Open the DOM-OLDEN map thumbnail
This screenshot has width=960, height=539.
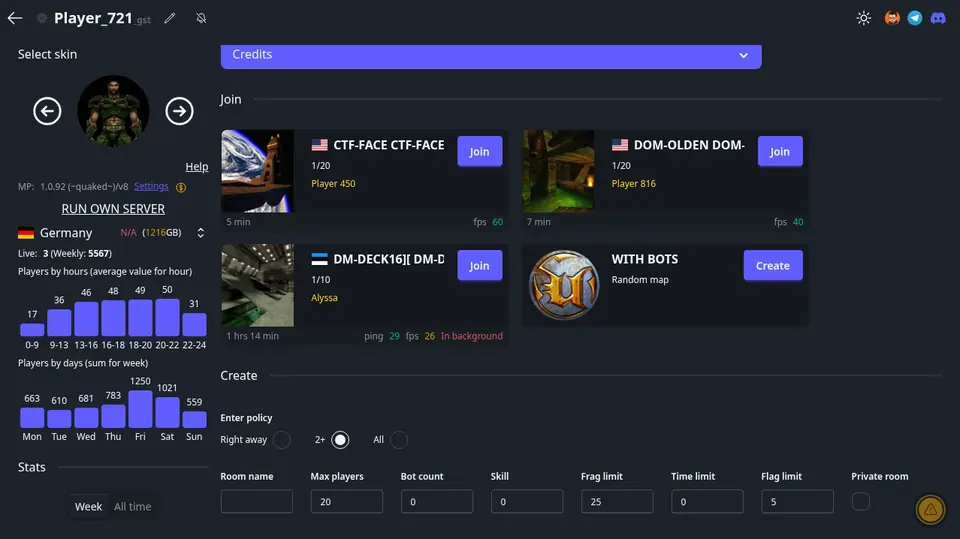pos(558,171)
